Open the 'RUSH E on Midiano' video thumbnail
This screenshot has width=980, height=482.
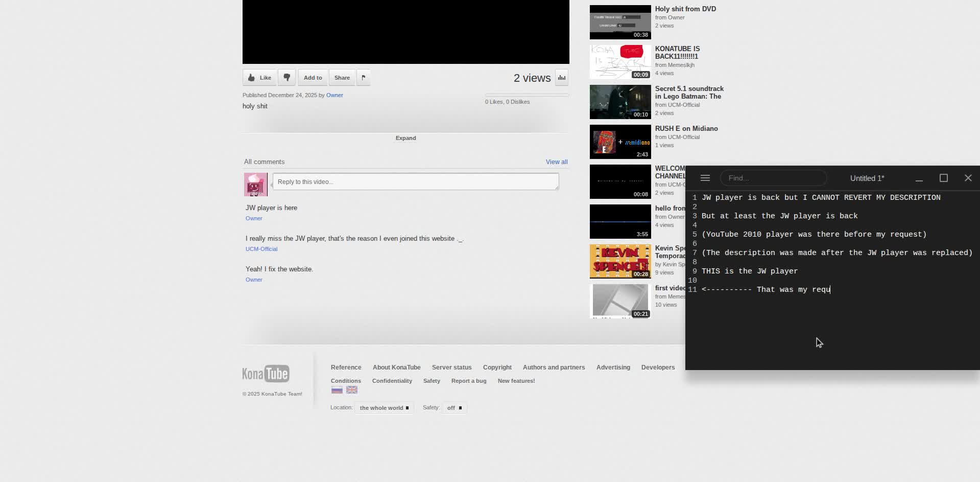click(x=620, y=142)
